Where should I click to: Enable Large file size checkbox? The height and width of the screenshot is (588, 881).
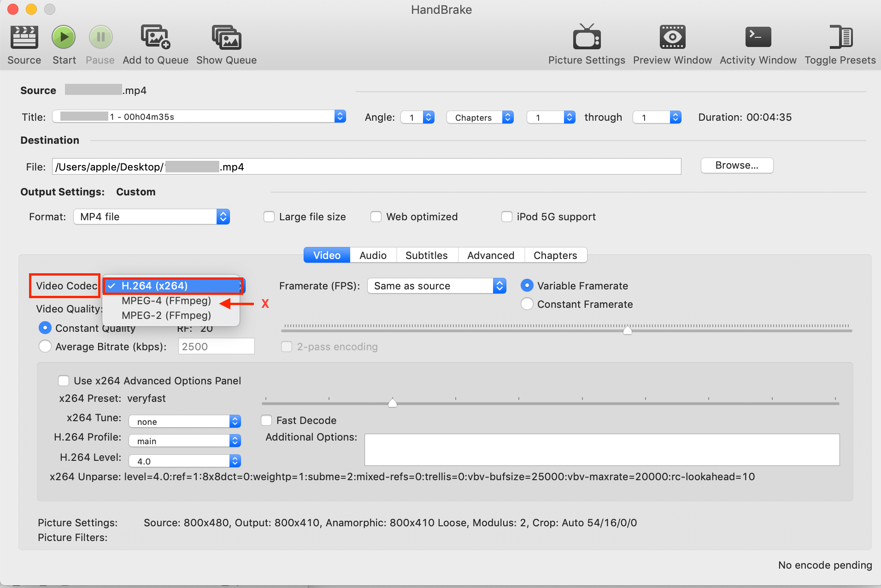coord(269,217)
